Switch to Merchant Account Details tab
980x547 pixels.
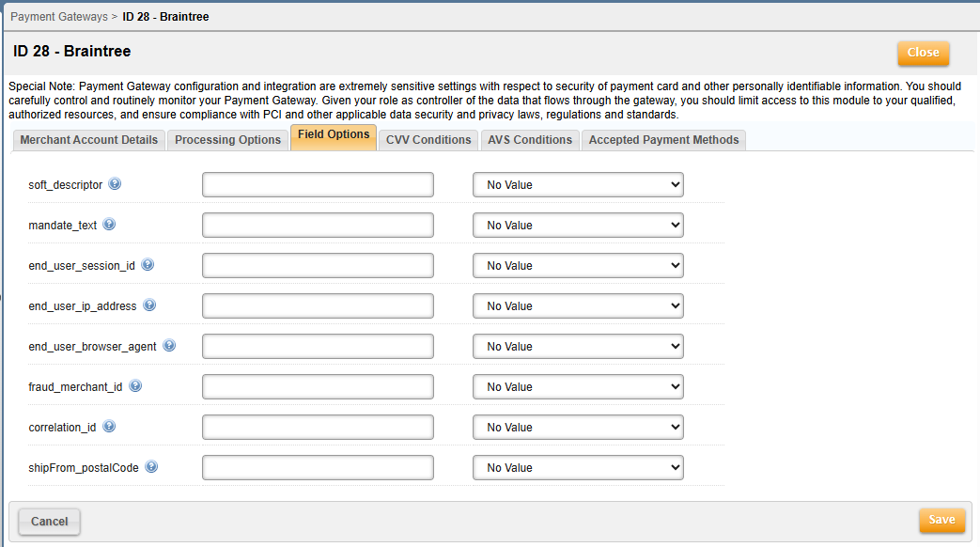pyautogui.click(x=89, y=140)
